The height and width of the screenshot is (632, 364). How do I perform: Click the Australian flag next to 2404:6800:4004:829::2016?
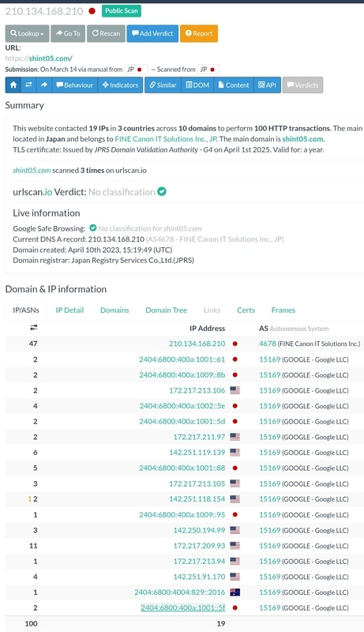pyautogui.click(x=235, y=592)
